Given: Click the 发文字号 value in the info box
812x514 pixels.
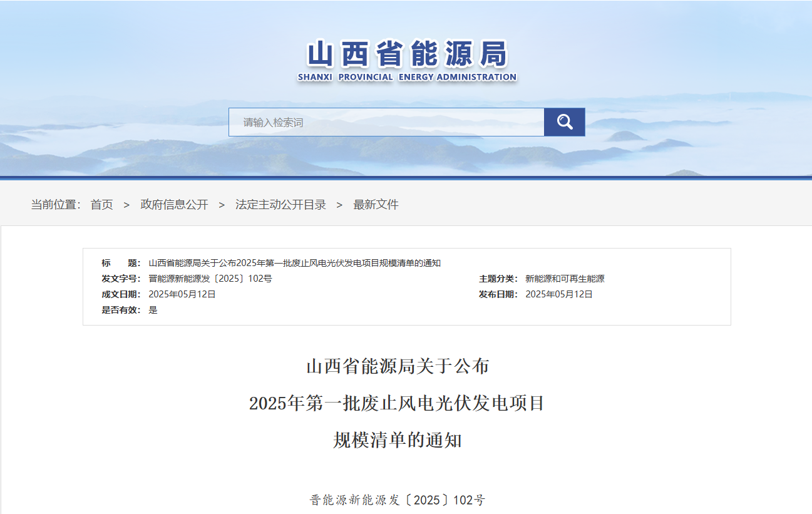Looking at the screenshot, I should click(210, 279).
